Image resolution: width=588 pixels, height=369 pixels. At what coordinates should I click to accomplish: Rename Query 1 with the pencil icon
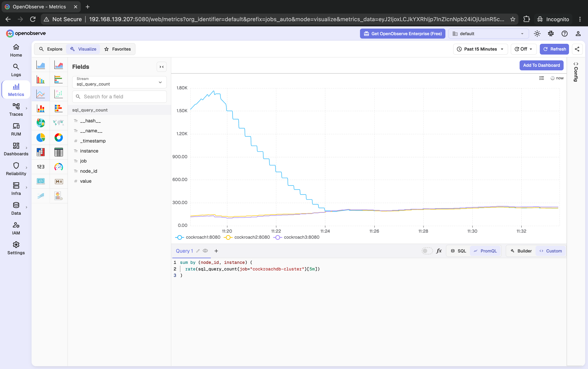coord(198,251)
